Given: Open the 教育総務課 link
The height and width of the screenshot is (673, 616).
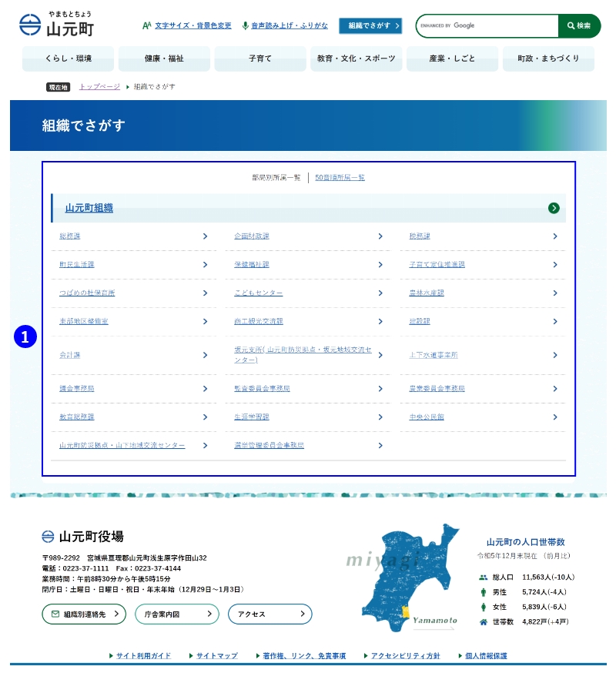Looking at the screenshot, I should point(77,417).
